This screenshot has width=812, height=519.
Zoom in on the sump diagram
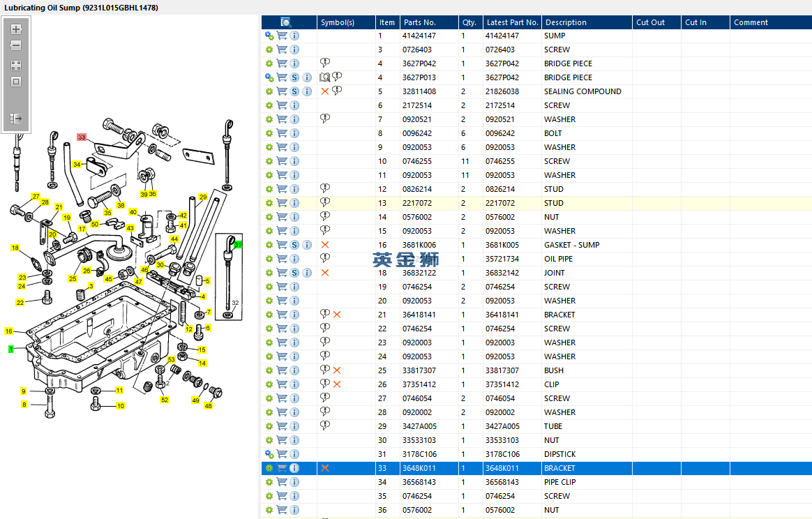16,29
